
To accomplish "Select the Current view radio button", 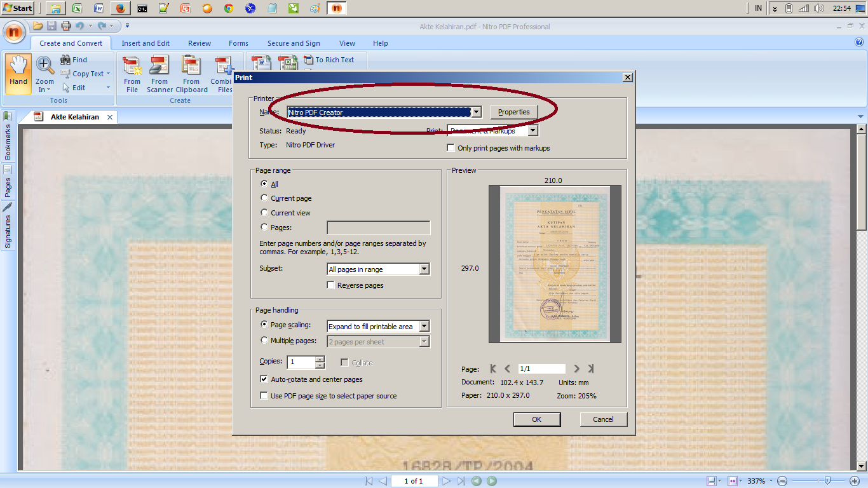I will (264, 212).
